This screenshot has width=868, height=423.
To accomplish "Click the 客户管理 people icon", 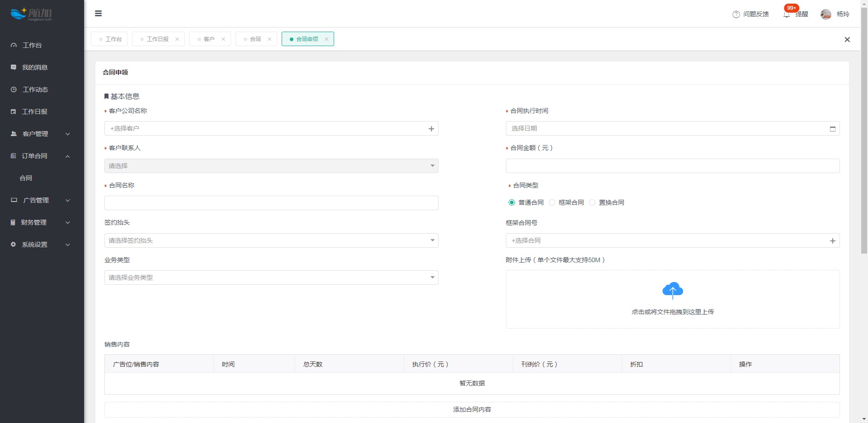I will tap(14, 134).
